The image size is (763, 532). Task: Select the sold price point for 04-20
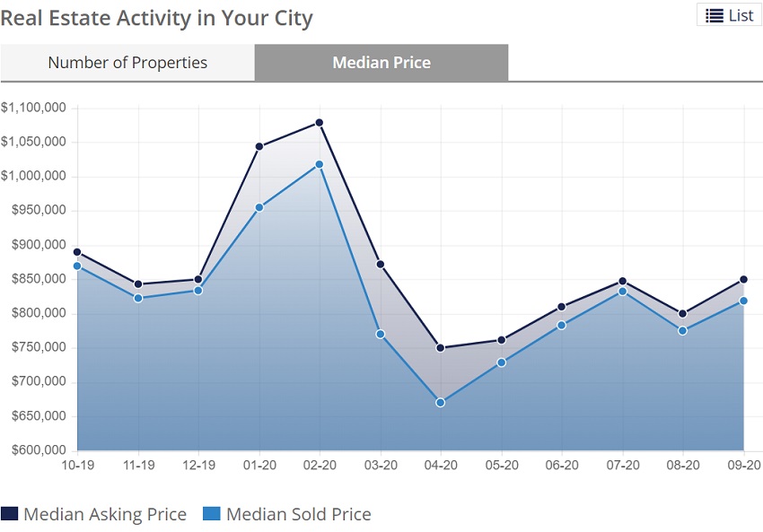pyautogui.click(x=441, y=403)
